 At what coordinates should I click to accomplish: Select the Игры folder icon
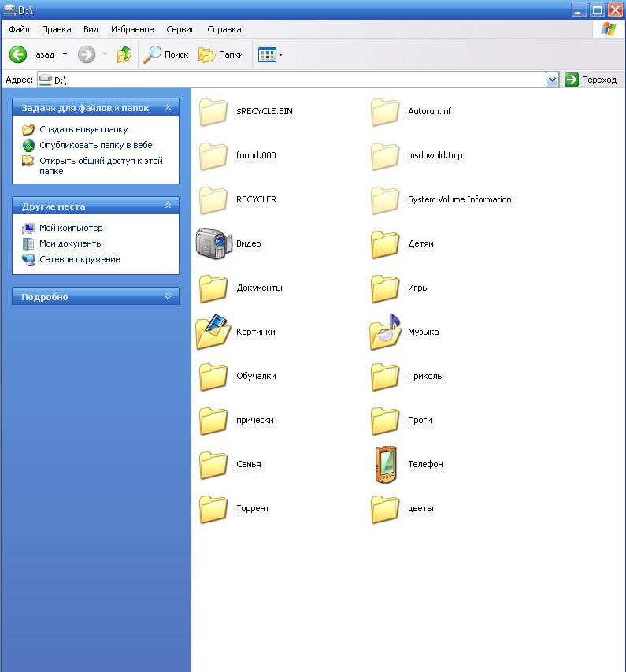pyautogui.click(x=385, y=289)
